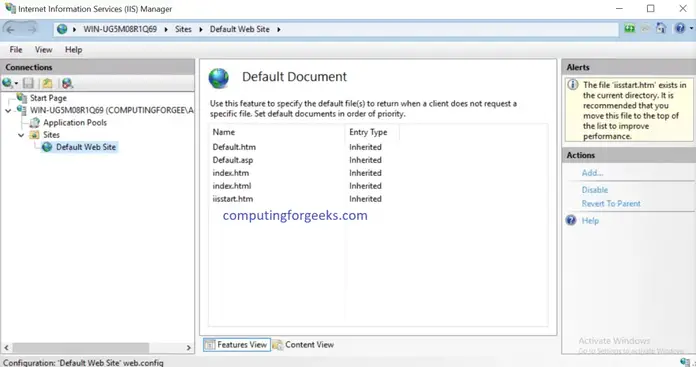
Task: Open the View menu
Action: 44,50
